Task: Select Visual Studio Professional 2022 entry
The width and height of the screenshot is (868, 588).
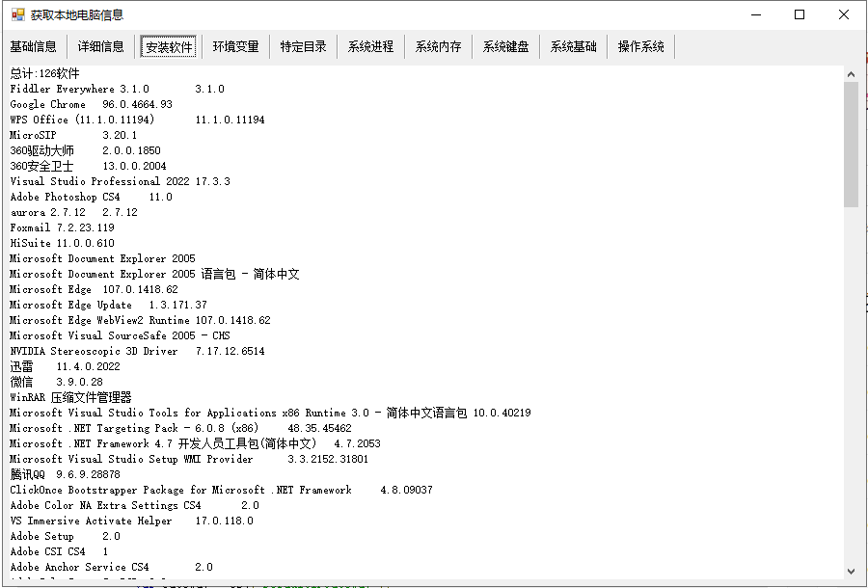Action: tap(121, 182)
